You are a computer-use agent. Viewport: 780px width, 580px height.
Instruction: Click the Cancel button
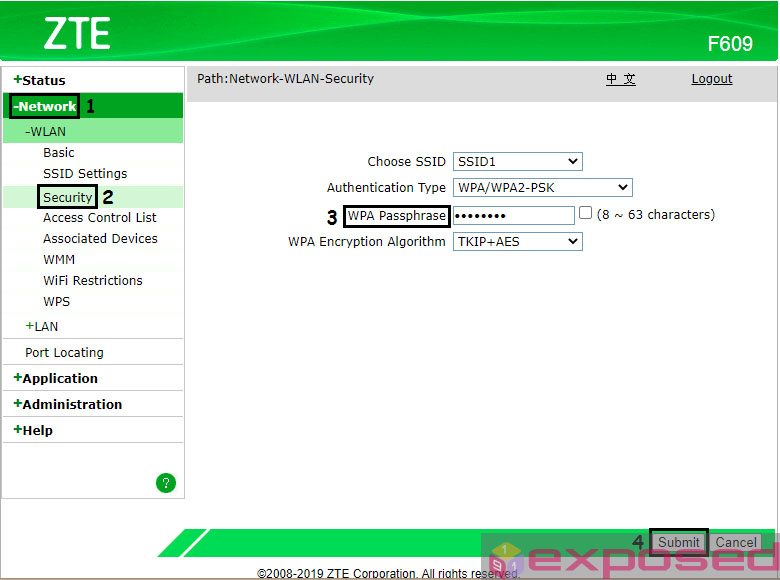[736, 542]
